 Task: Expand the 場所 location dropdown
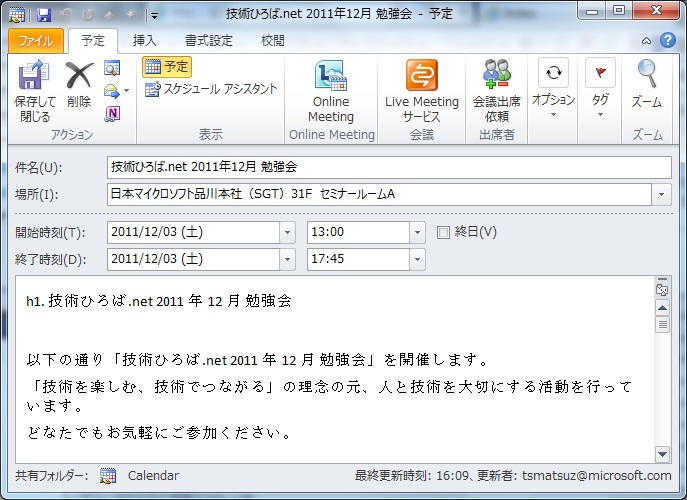click(662, 194)
